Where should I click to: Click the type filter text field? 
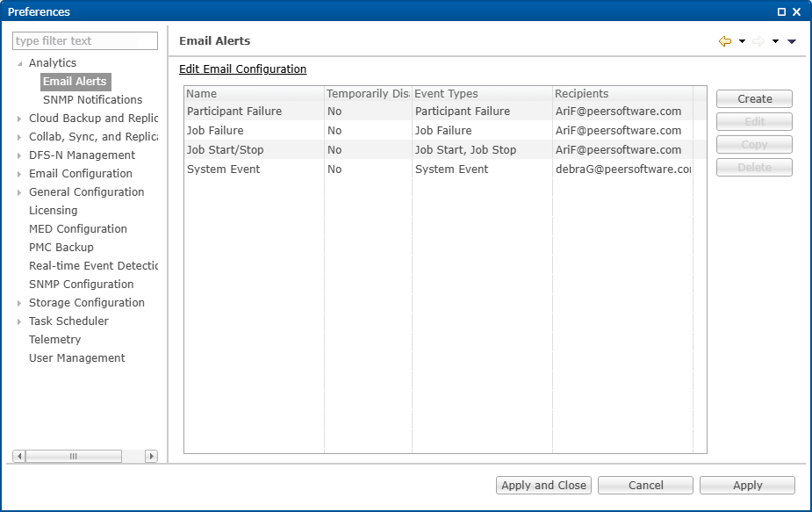point(85,41)
